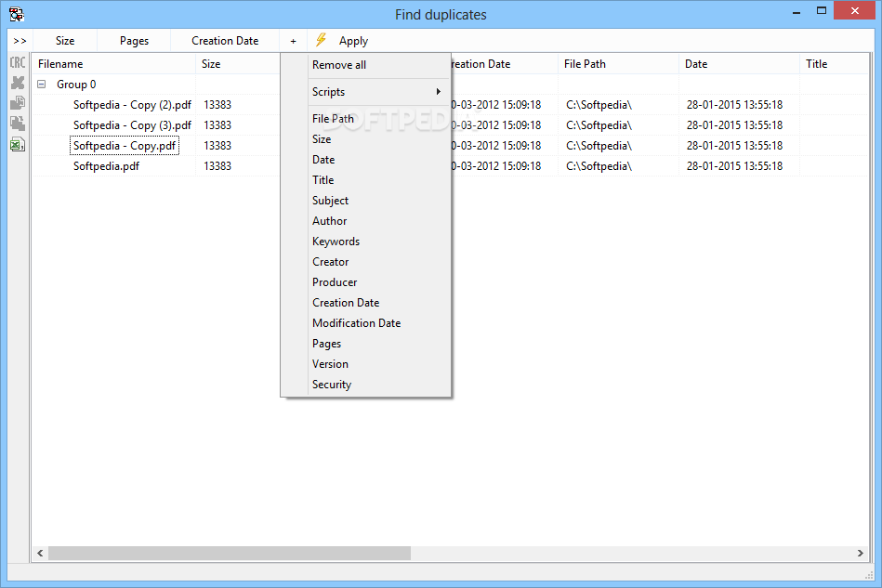Screen dimensions: 882x588
Task: Click date 28-01-2015 in Softpedia - Copy.pdf row
Action: [734, 146]
